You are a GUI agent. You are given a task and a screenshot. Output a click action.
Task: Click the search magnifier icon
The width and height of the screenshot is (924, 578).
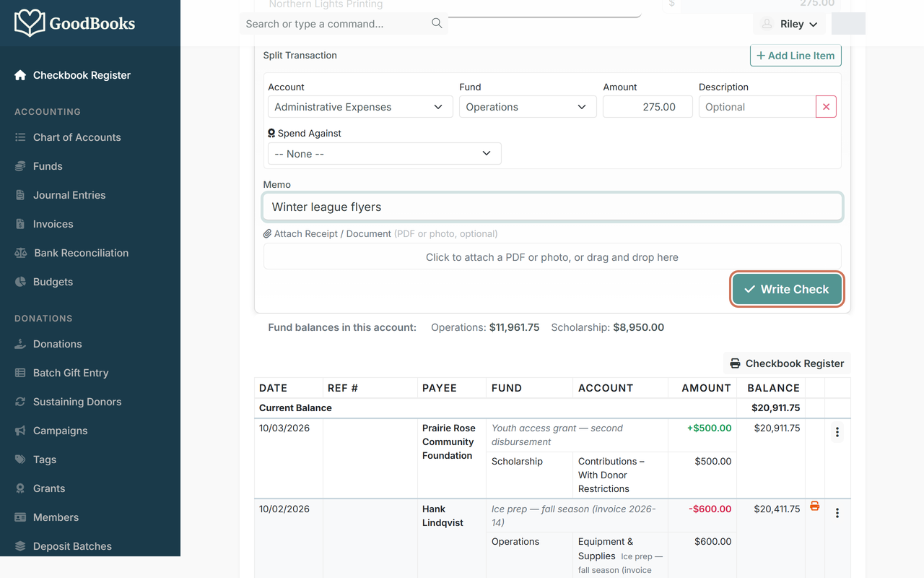click(x=437, y=23)
